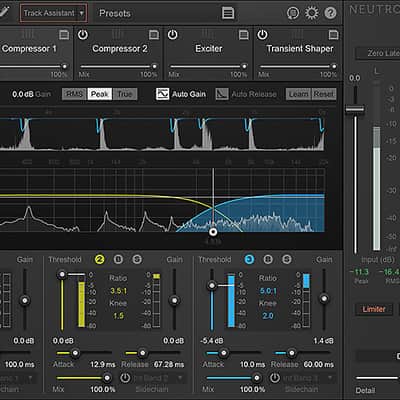Select Peak detection mode
Viewport: 400px width, 400px height.
coord(100,94)
